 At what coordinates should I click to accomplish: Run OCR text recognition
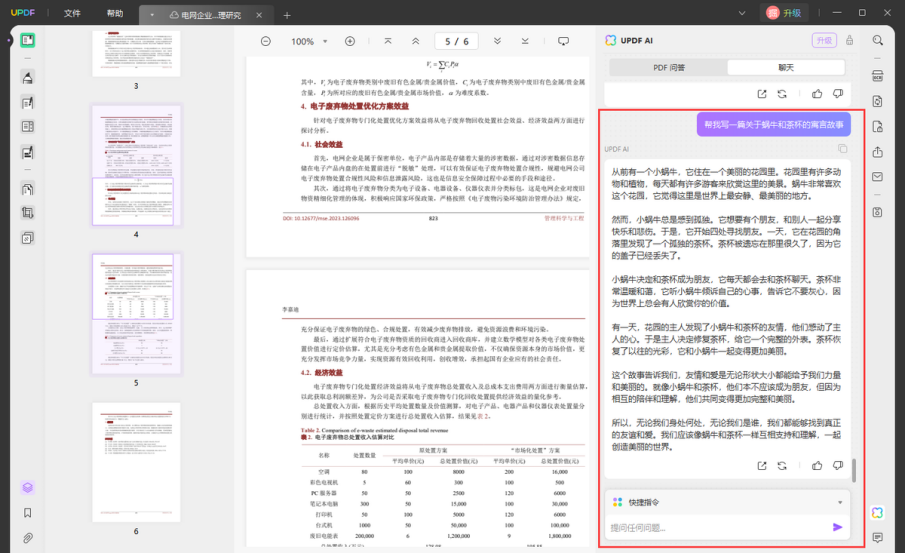tap(877, 76)
